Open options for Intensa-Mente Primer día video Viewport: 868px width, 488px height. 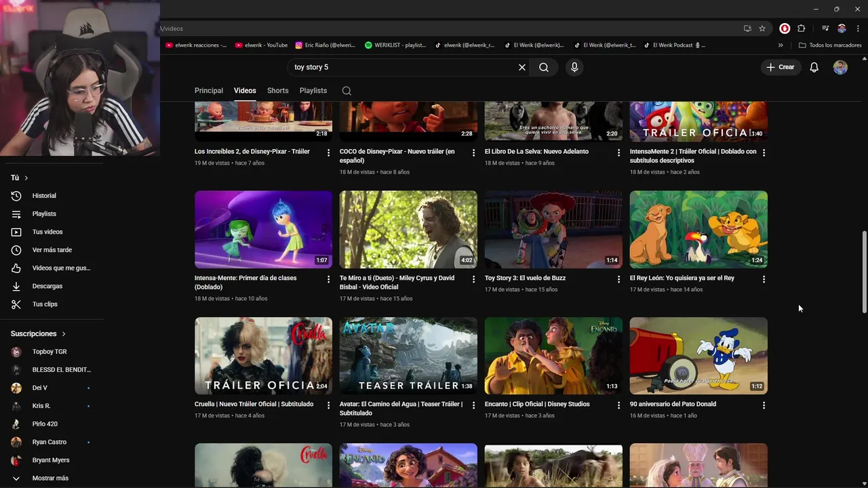(x=328, y=279)
